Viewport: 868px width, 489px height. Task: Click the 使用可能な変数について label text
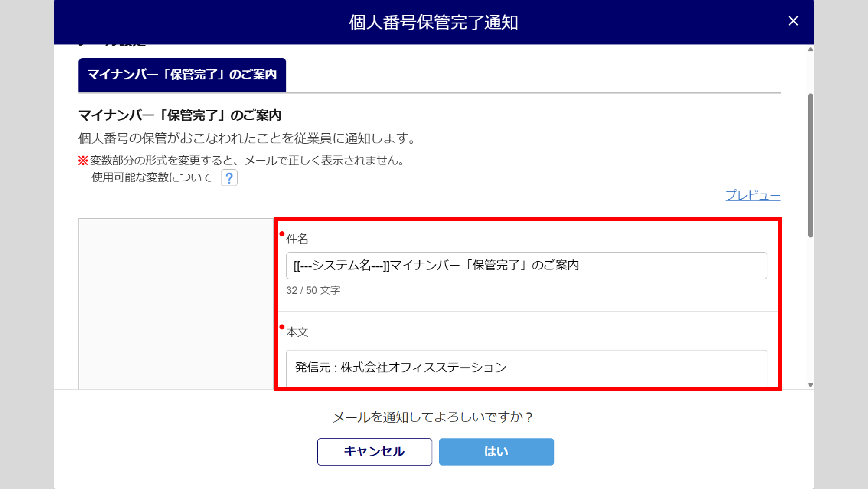tap(152, 177)
